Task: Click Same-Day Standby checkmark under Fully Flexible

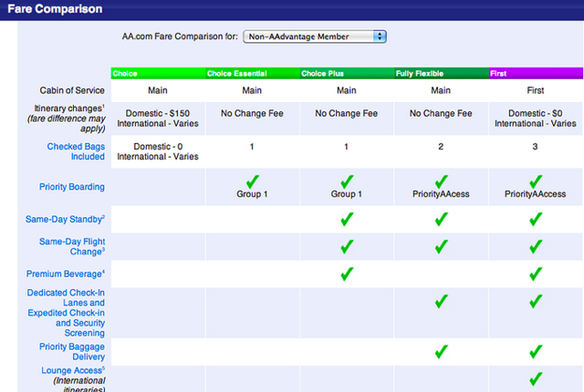Action: [441, 219]
